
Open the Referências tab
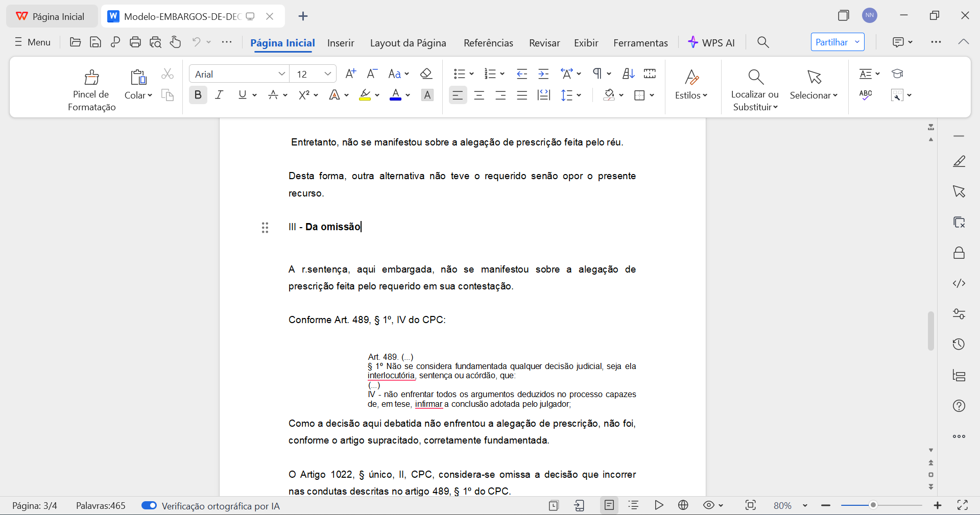coord(488,43)
